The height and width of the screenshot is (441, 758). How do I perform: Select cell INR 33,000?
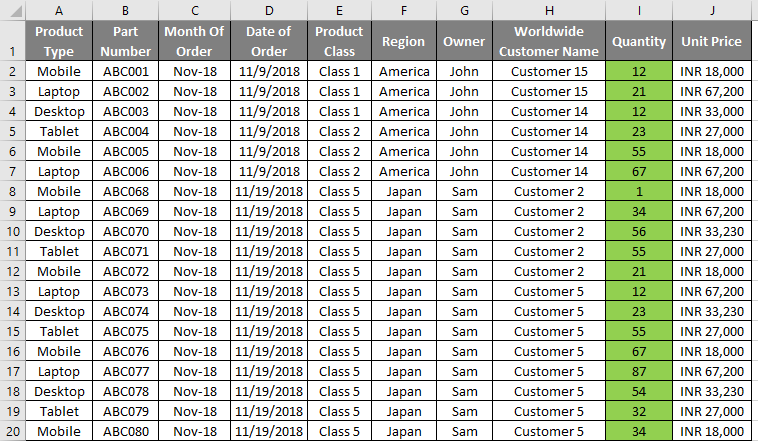coord(712,112)
